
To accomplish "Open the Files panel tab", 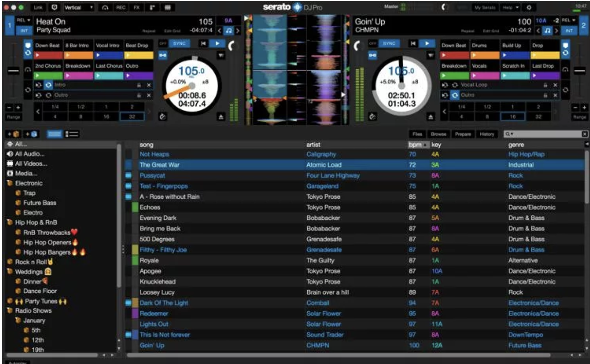I will pos(417,134).
